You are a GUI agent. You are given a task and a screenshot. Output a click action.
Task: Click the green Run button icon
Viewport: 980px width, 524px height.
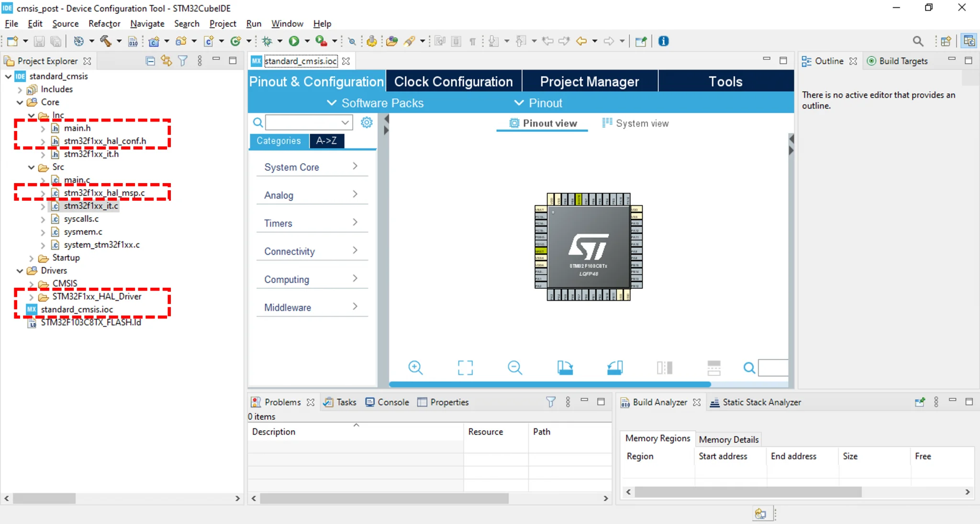click(294, 41)
